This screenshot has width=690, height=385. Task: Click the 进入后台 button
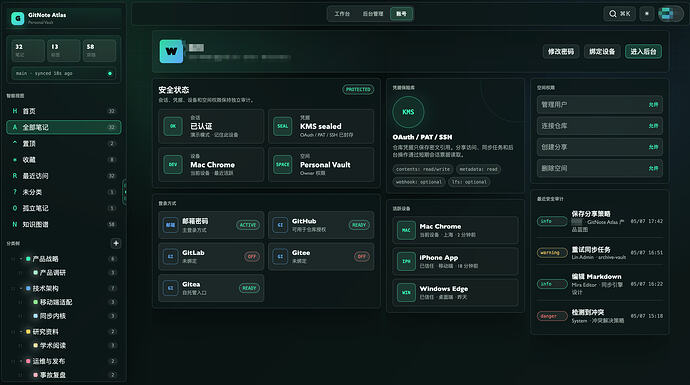pyautogui.click(x=643, y=51)
